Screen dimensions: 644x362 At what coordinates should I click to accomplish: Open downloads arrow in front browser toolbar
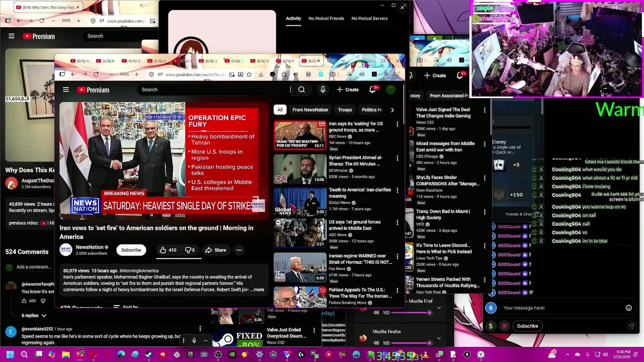tap(261, 74)
